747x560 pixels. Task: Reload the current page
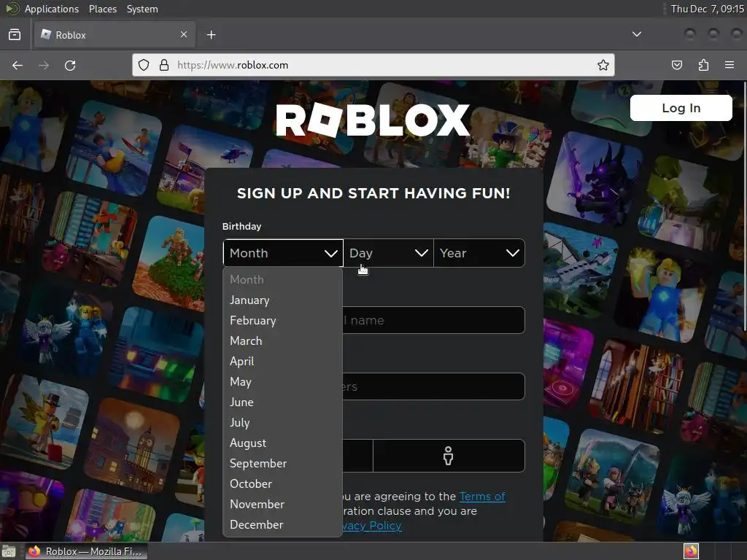click(70, 65)
